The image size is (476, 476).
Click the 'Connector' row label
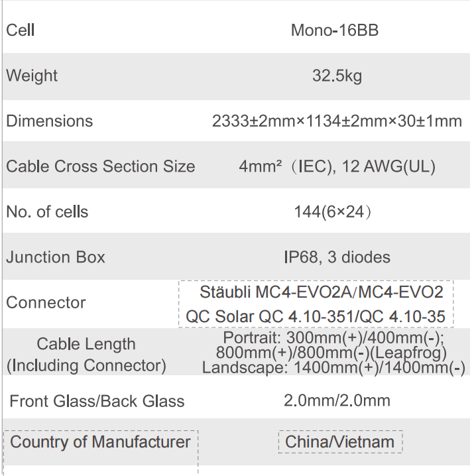[x=46, y=303]
